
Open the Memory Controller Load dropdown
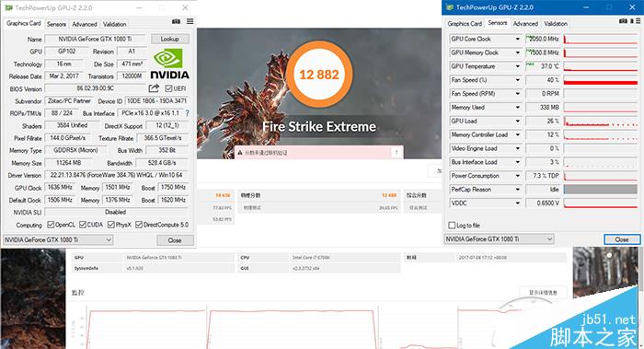click(517, 134)
